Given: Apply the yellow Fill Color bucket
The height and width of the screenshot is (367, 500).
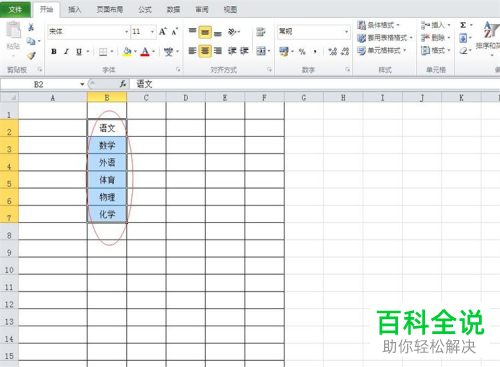Looking at the screenshot, I should [x=127, y=52].
